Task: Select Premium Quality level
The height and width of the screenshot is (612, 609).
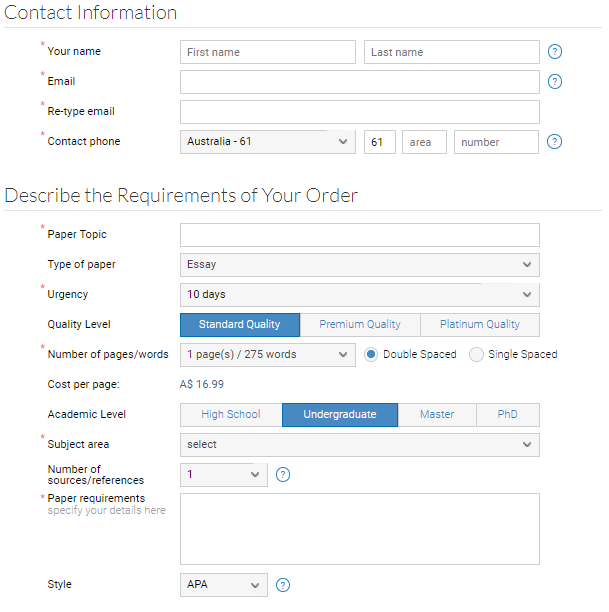Action: coord(360,325)
